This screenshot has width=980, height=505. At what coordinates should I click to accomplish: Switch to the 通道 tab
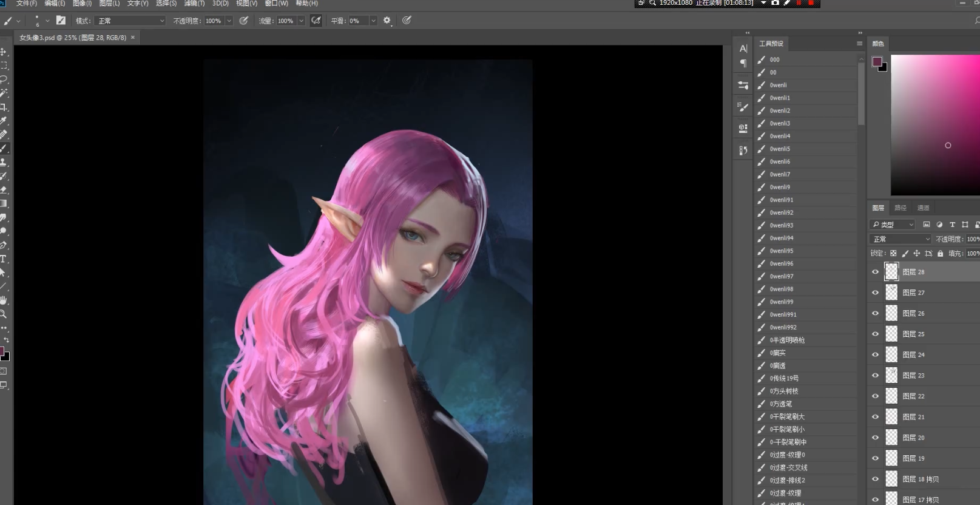click(924, 208)
